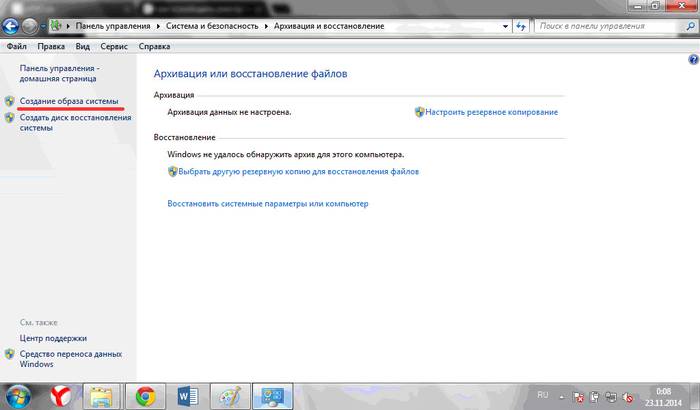Open Microsoft Word from the taskbar
The height and width of the screenshot is (410, 700).
(x=188, y=395)
